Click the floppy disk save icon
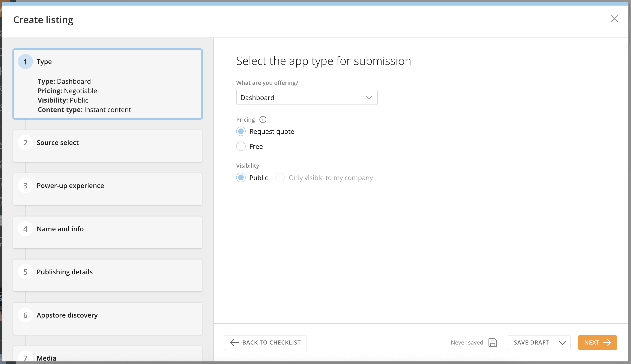Image resolution: width=631 pixels, height=364 pixels. [492, 343]
